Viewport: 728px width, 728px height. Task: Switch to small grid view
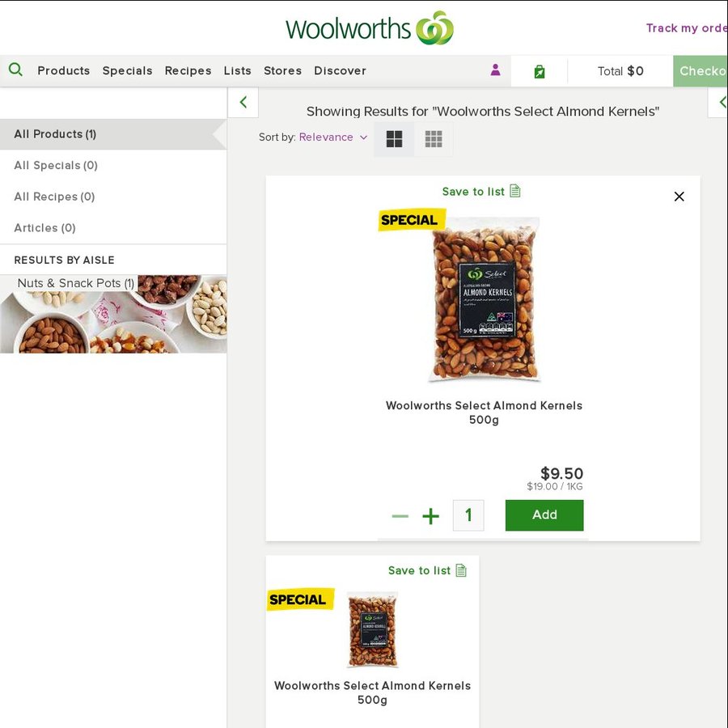[x=434, y=139]
